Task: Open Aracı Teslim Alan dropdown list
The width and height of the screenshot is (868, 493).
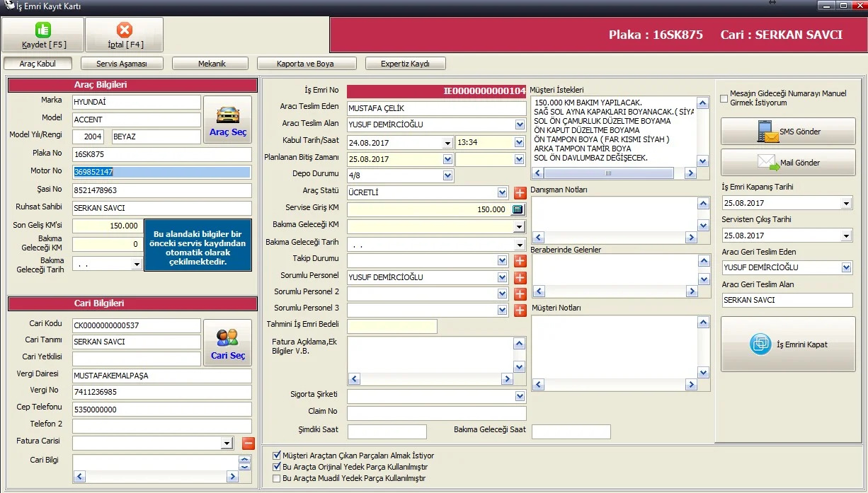Action: (x=520, y=124)
